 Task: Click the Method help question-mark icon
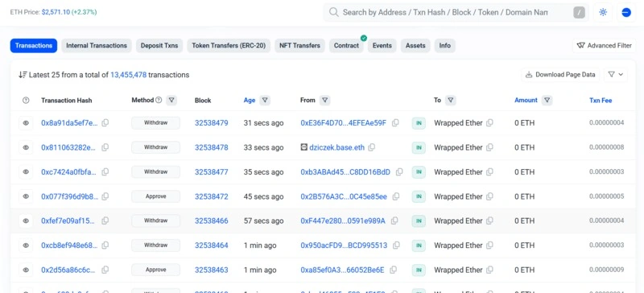click(159, 100)
